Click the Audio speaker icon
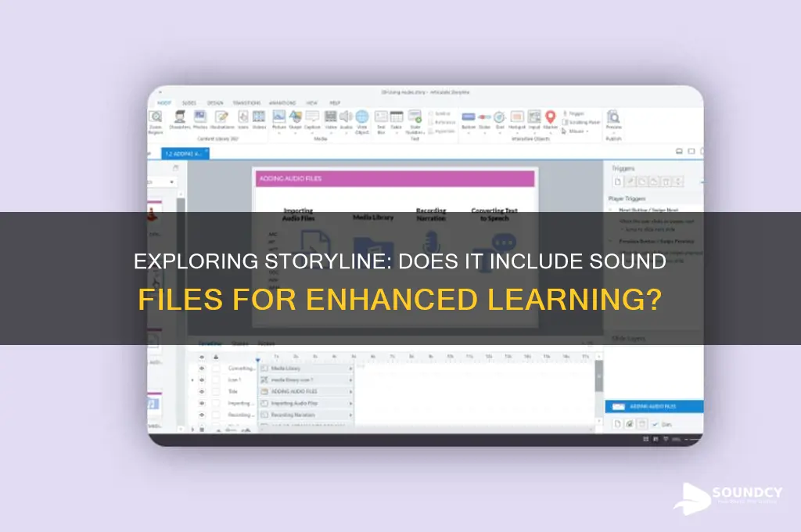801x532 pixels. (346, 117)
